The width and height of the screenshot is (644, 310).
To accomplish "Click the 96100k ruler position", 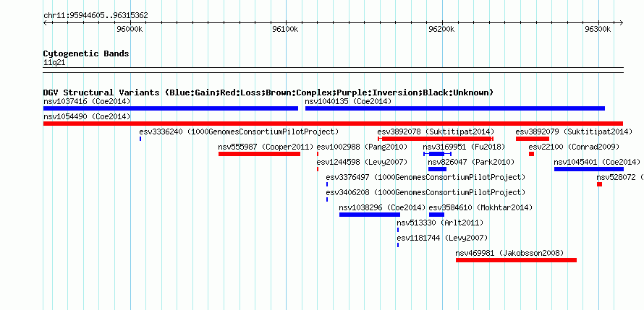I will pos(286,29).
